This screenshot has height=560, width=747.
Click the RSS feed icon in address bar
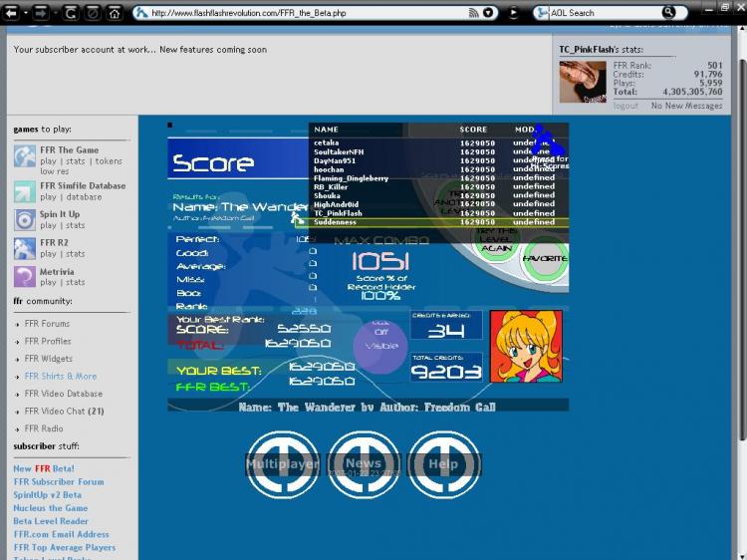tap(473, 13)
